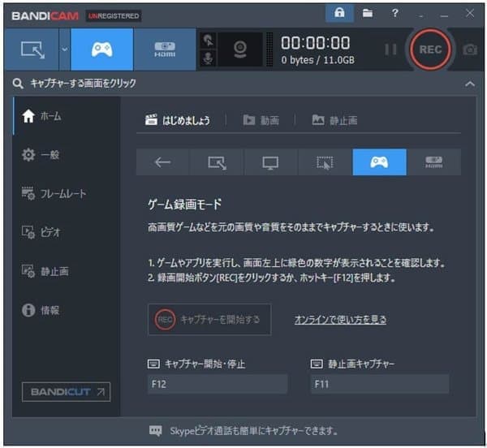487x448 pixels.
Task: Click the Skypeビデオ通話 tip text
Action: (253, 431)
